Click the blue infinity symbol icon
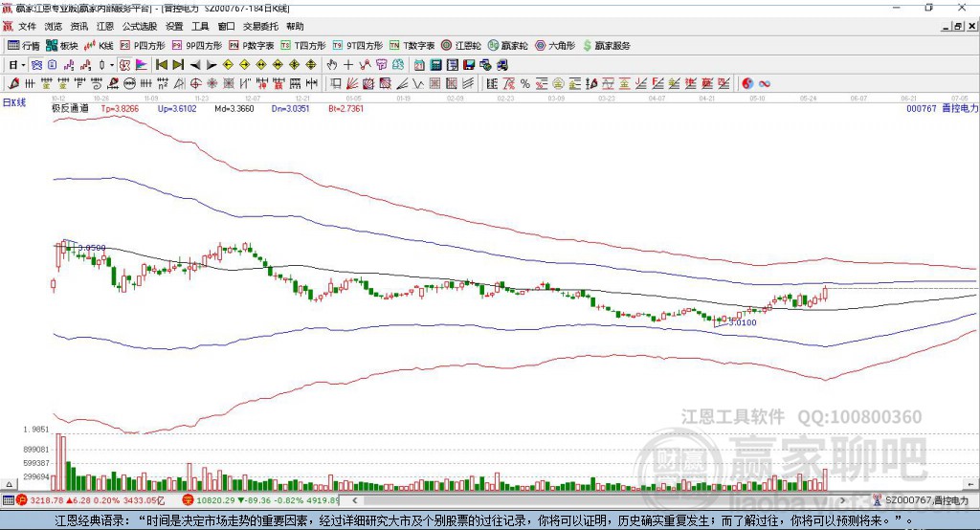Screen dimensions: 980x530 point(765,84)
